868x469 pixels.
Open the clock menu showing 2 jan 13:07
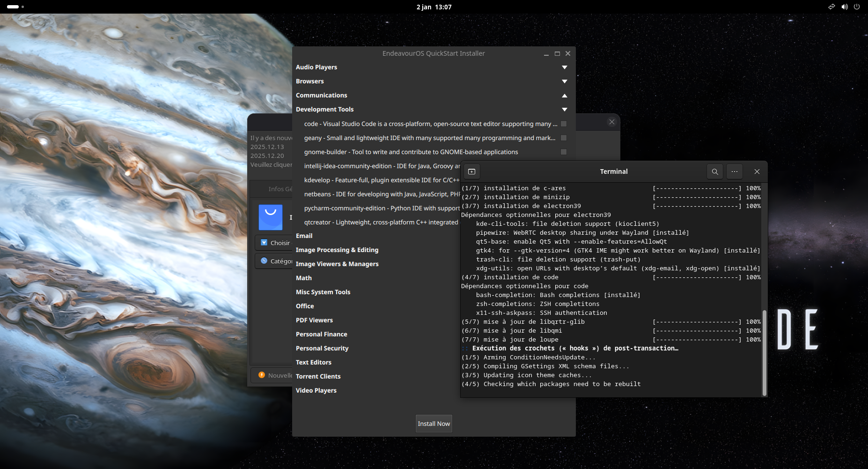tap(434, 7)
